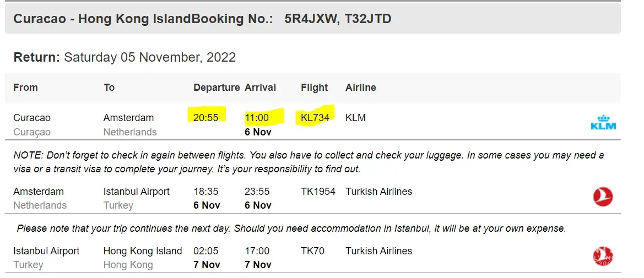Click the From column header
Viewport: 644px width, 278px height.
click(x=25, y=88)
